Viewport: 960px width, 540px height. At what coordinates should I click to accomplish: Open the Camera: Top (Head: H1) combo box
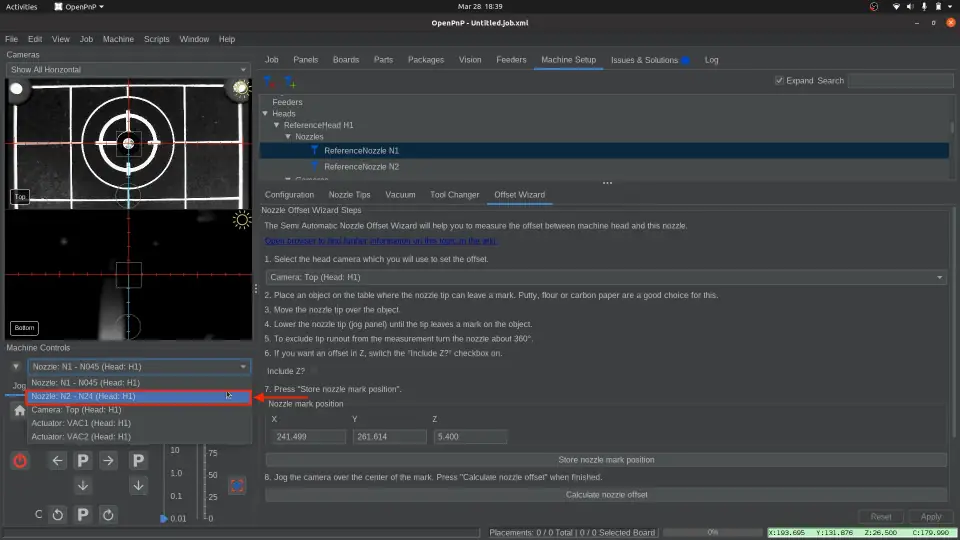coord(605,277)
